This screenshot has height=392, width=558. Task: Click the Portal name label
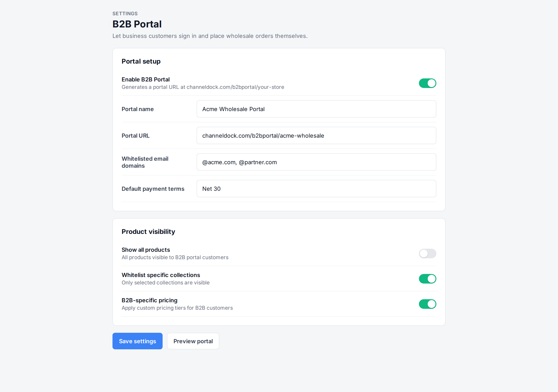138,109
